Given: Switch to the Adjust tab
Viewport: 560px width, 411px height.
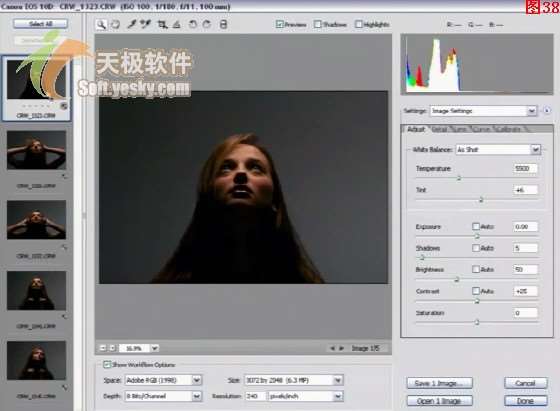Looking at the screenshot, I should pyautogui.click(x=416, y=129).
